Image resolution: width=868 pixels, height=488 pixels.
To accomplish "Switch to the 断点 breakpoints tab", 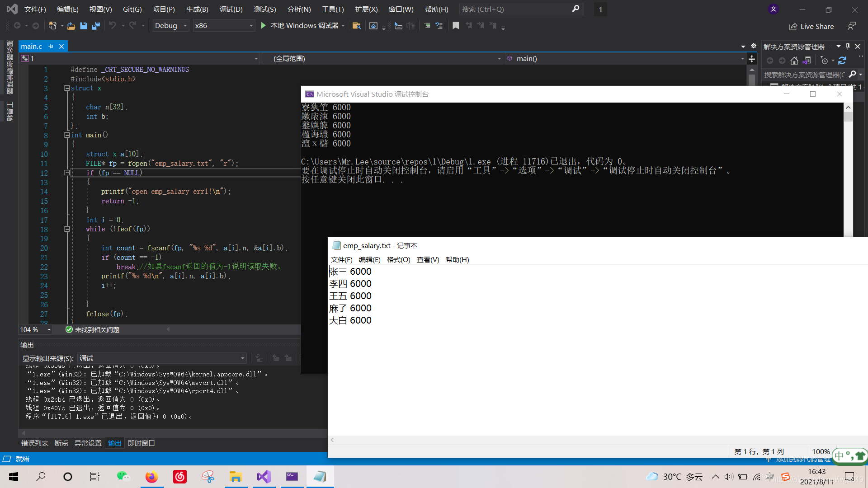I will pyautogui.click(x=61, y=443).
